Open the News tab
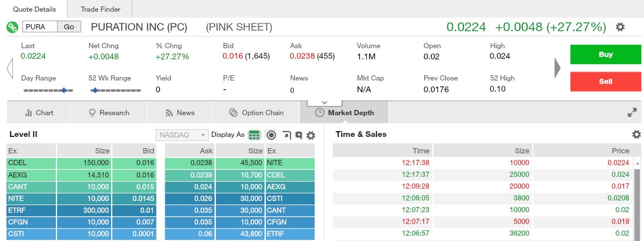Image resolution: width=644 pixels, height=241 pixels. 180,112
